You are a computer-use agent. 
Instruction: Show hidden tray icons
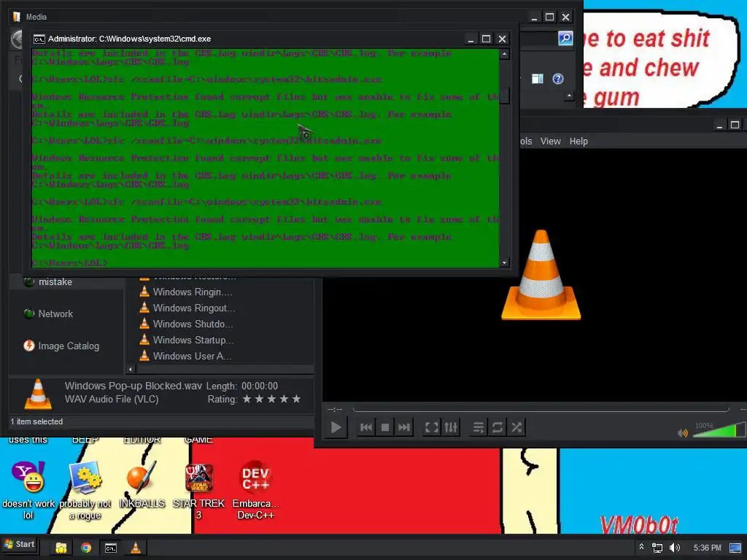641,547
